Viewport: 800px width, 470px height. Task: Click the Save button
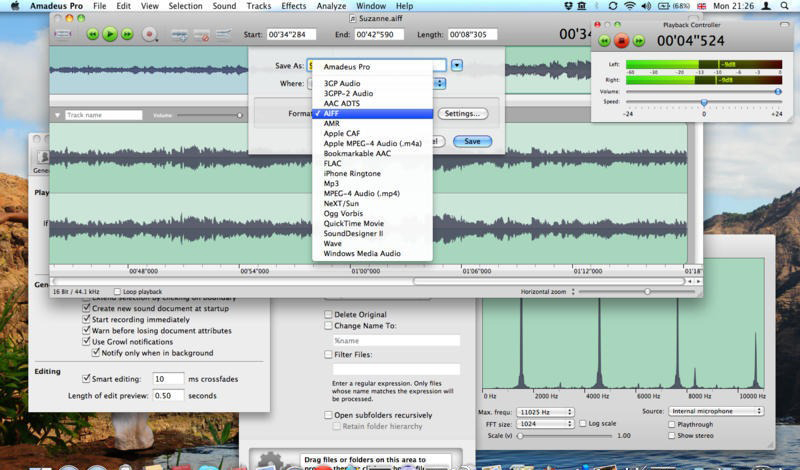coord(472,141)
